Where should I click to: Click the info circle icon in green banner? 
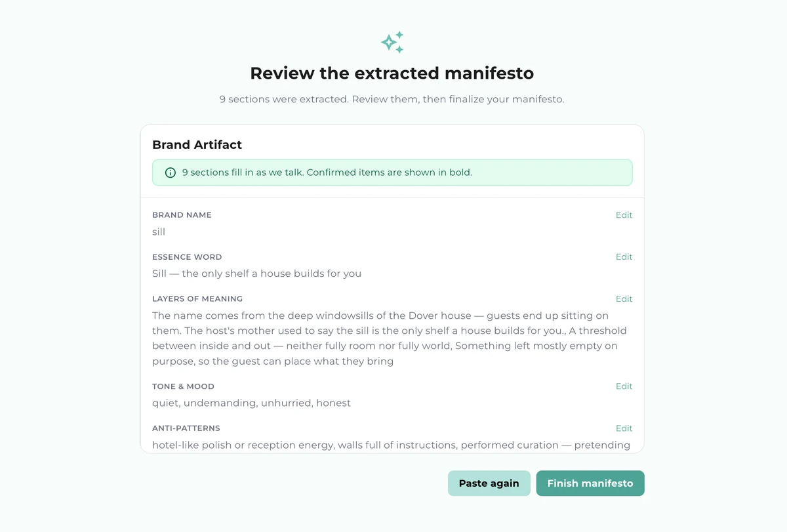click(x=171, y=173)
